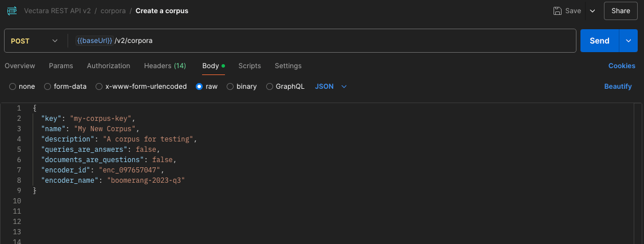This screenshot has height=244, width=644.
Task: Open the Scripts tab
Action: click(250, 66)
